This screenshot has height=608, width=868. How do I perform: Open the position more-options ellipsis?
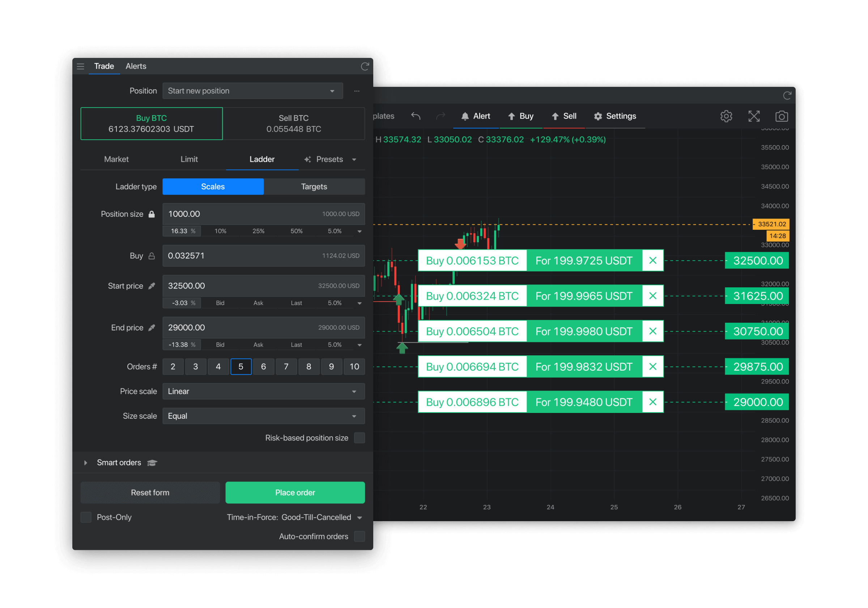click(357, 91)
